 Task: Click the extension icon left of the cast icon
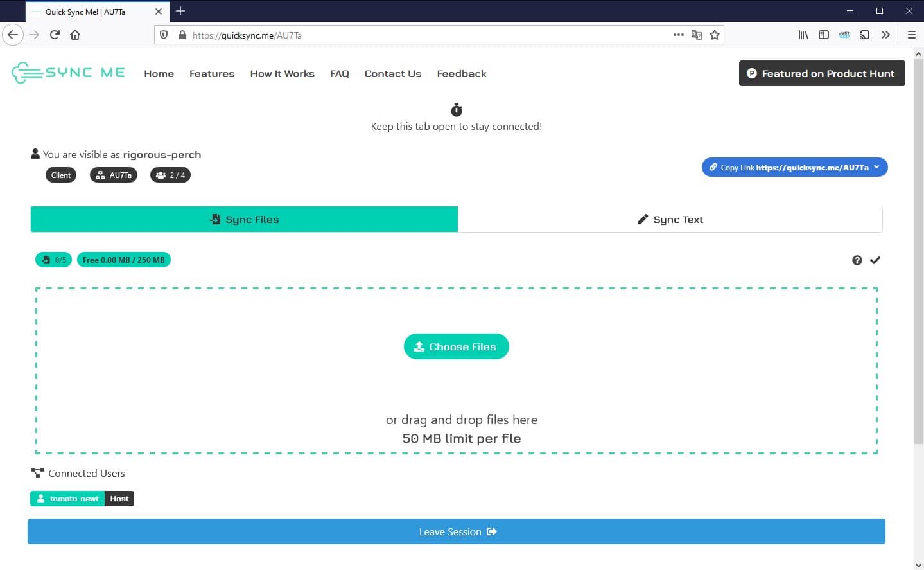[x=844, y=35]
